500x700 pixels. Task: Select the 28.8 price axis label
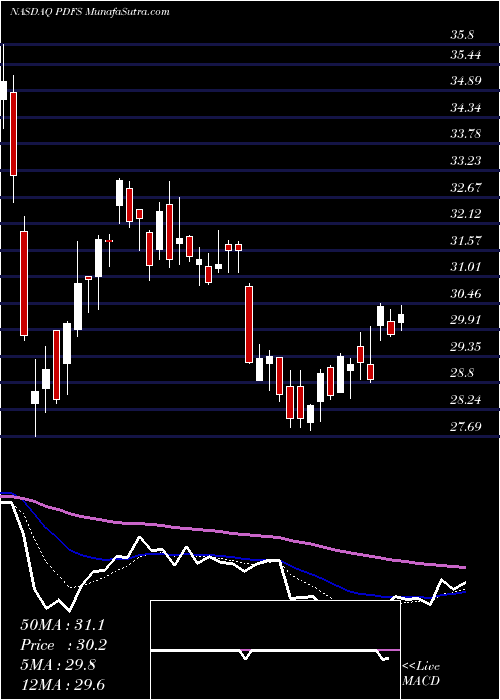click(x=462, y=373)
